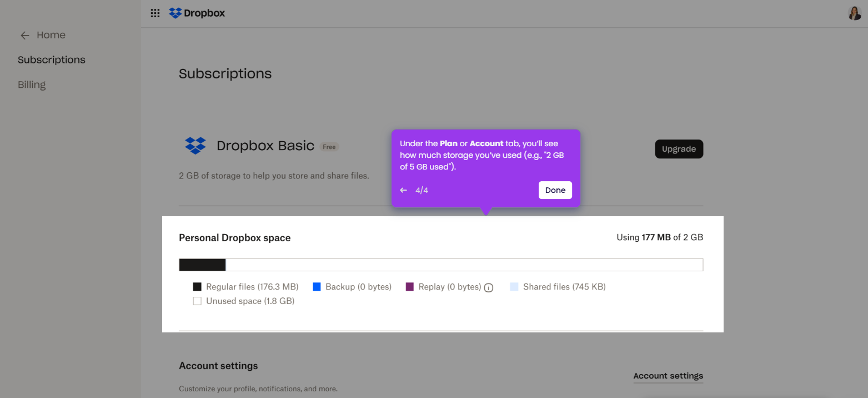The image size is (868, 398).
Task: Click the white Unused space swatch
Action: [197, 301]
